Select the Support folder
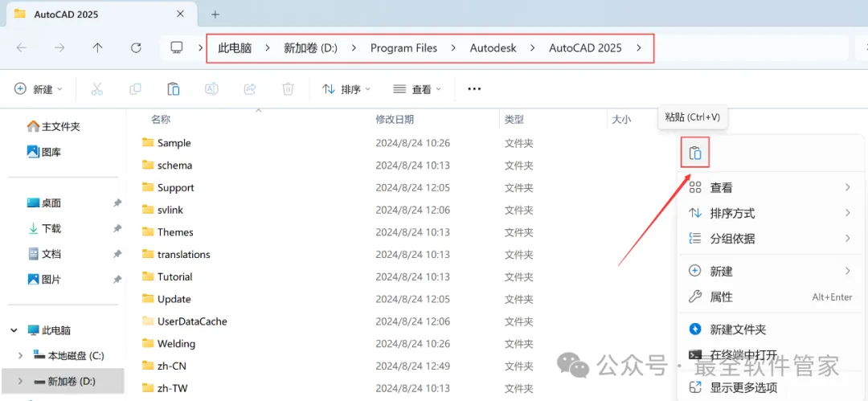Viewport: 868px width, 401px height. click(168, 188)
